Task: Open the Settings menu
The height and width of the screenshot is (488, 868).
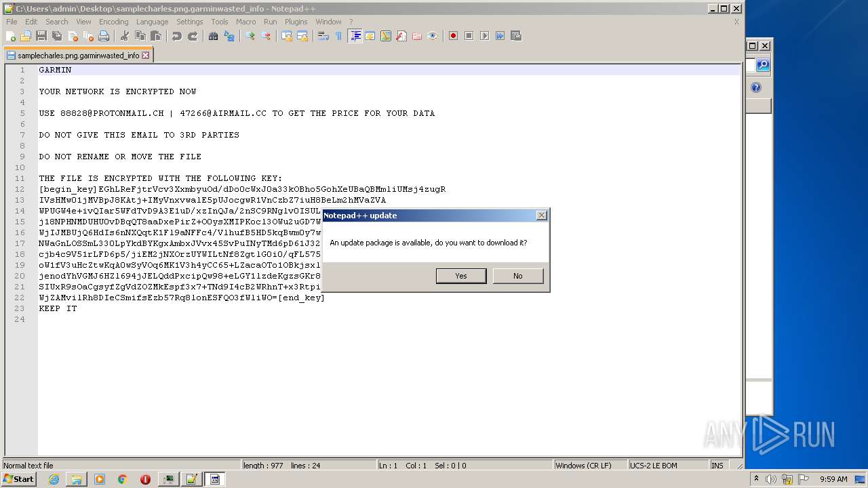Action: (190, 22)
